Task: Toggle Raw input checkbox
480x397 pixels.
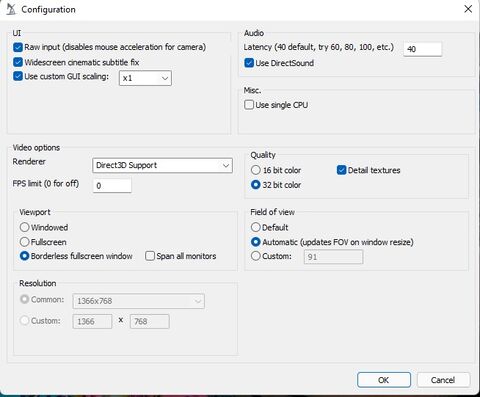Action: (18, 47)
